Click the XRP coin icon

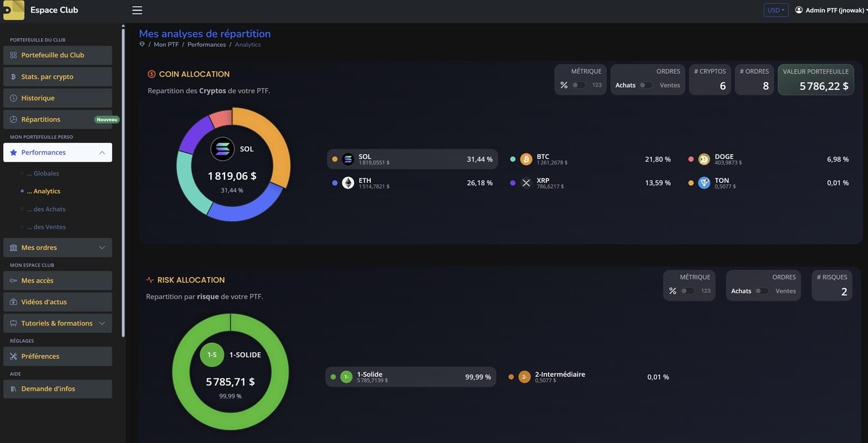coord(526,183)
